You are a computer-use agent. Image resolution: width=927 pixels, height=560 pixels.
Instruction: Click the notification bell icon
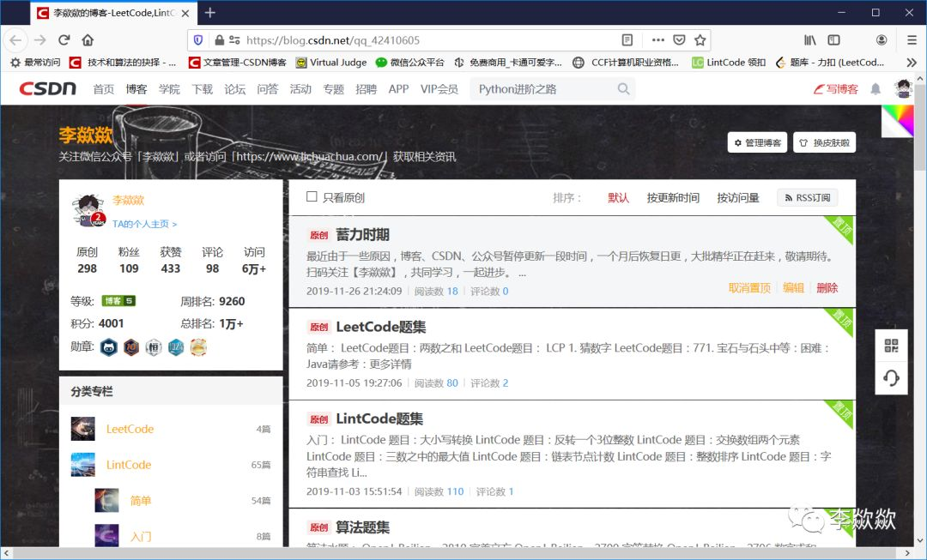click(874, 88)
